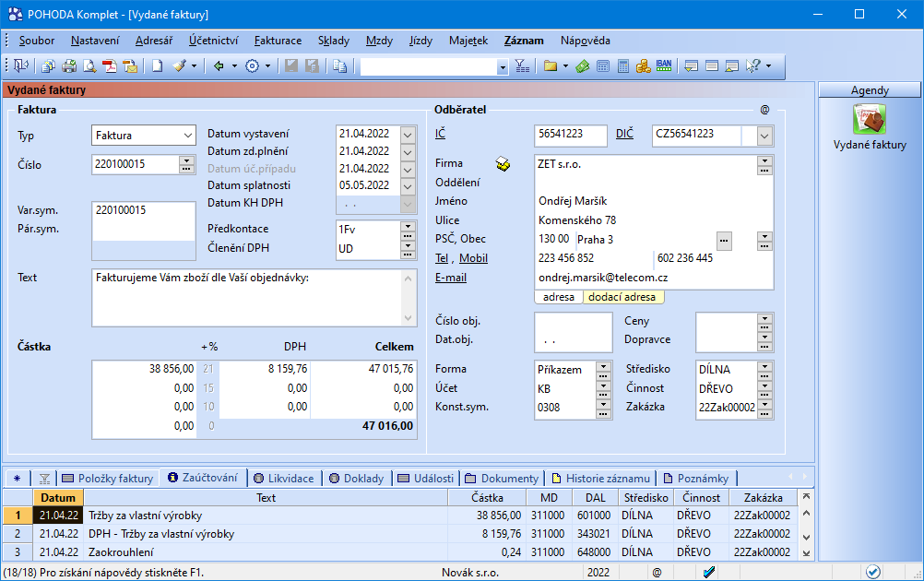Open Datum vystavení calendar dropdown
The height and width of the screenshot is (581, 924).
(408, 135)
